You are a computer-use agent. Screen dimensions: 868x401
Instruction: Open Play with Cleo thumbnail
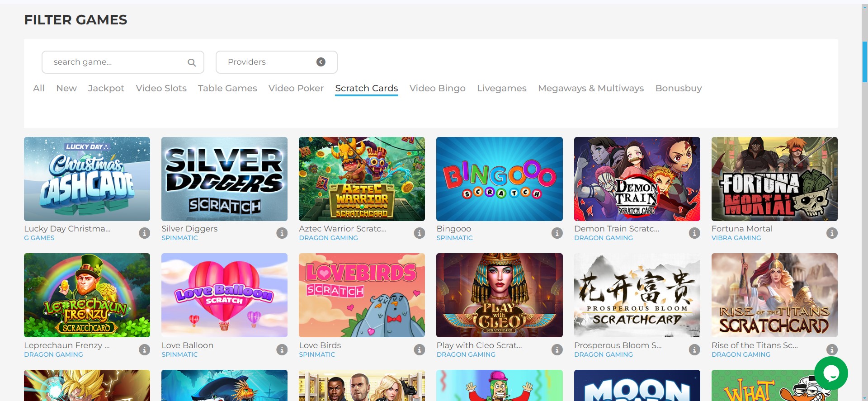click(500, 295)
